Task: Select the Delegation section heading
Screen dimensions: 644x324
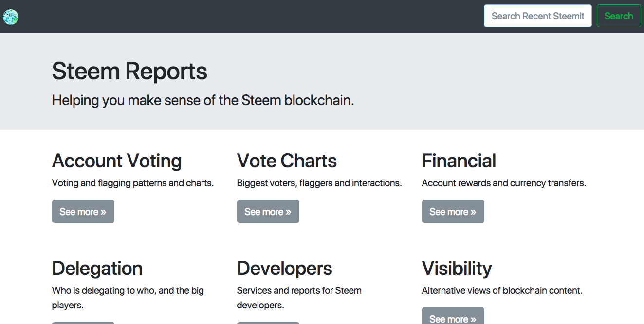Action: coord(97,269)
